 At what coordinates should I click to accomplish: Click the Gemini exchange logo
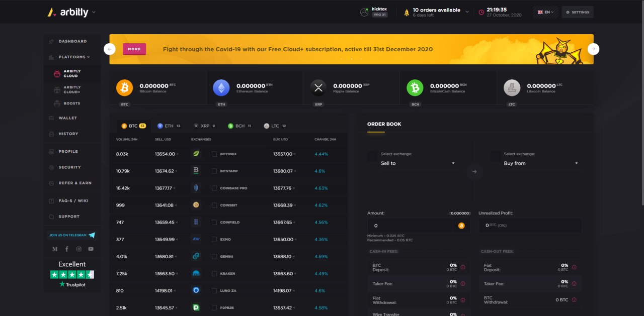pos(196,256)
